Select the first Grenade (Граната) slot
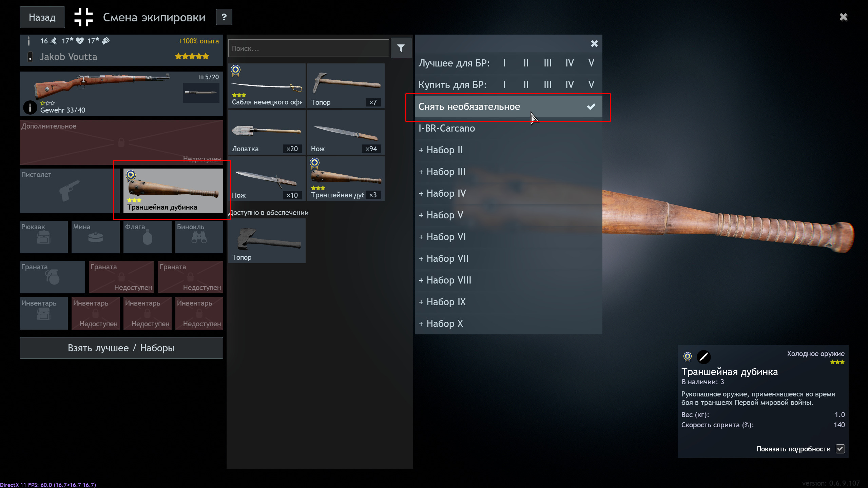Screen dimensions: 868x488 pyautogui.click(x=52, y=277)
